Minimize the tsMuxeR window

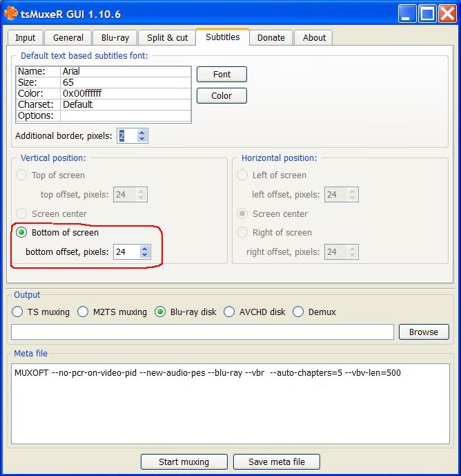click(407, 14)
